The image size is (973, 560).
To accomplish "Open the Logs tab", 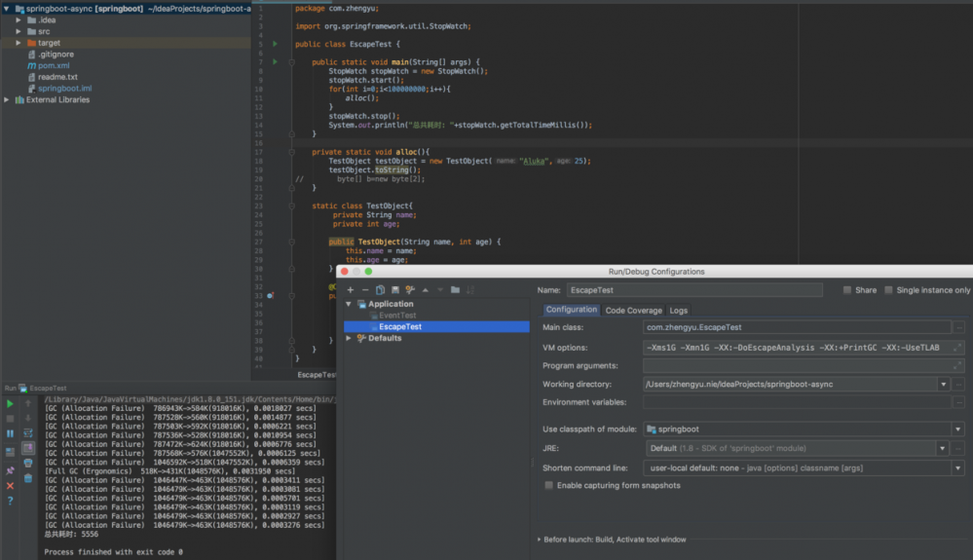I will (x=679, y=311).
